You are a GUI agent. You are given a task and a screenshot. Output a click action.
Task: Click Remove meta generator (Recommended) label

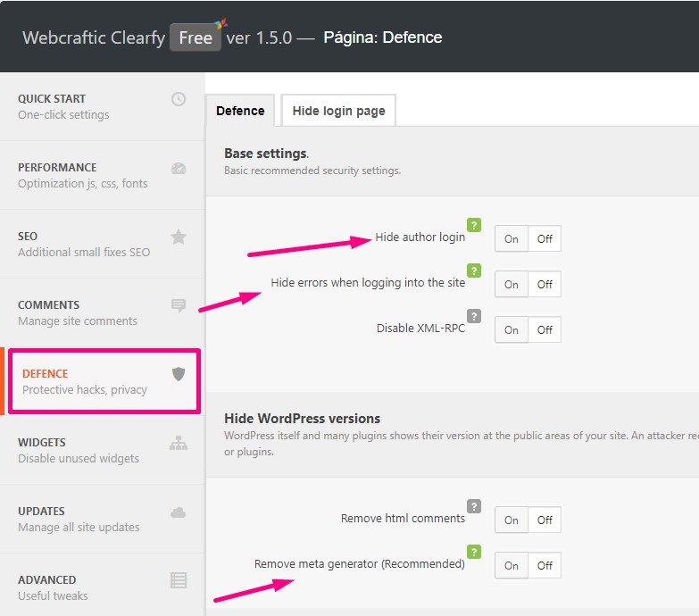coord(359,564)
